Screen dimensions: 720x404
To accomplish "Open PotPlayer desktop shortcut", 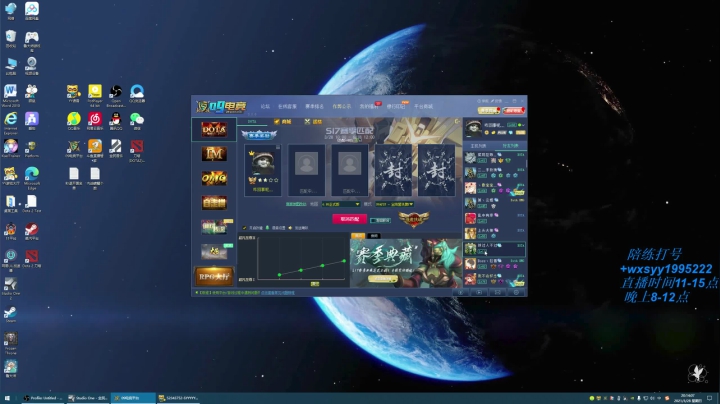I will click(95, 95).
